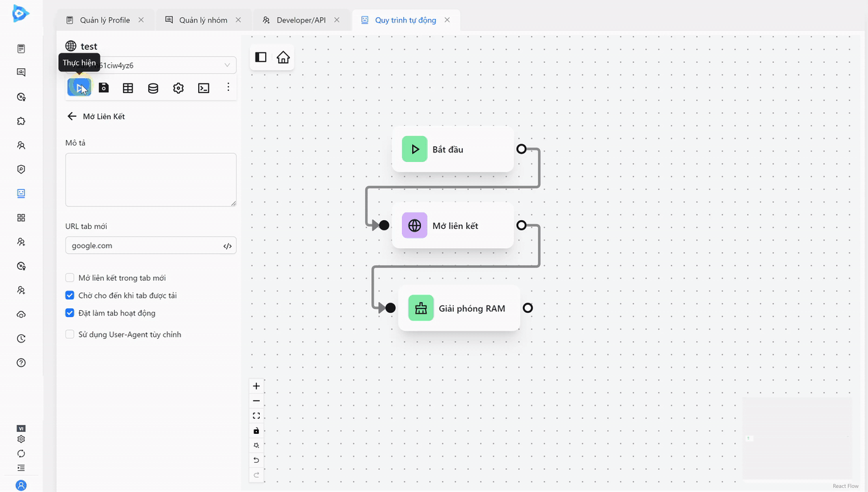
Task: Uncheck 'Đặt làm tab hoạt động' checkbox
Action: (x=70, y=313)
